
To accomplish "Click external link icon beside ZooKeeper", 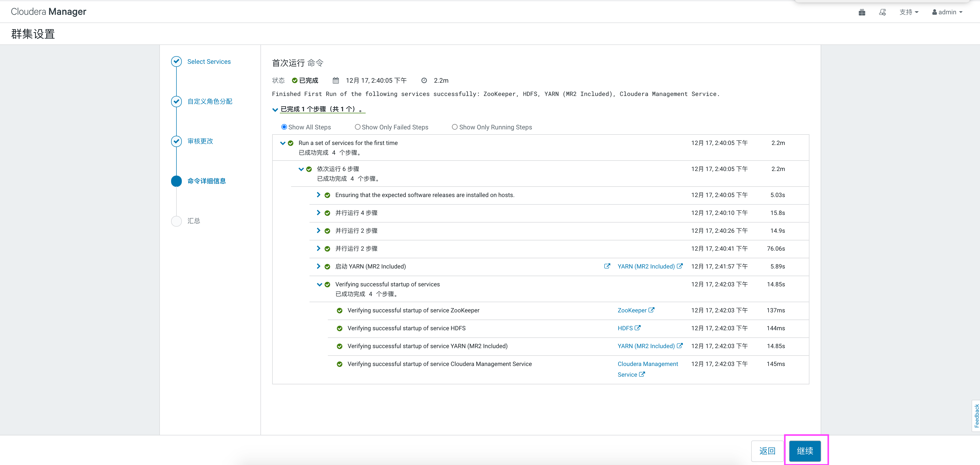I will point(651,310).
